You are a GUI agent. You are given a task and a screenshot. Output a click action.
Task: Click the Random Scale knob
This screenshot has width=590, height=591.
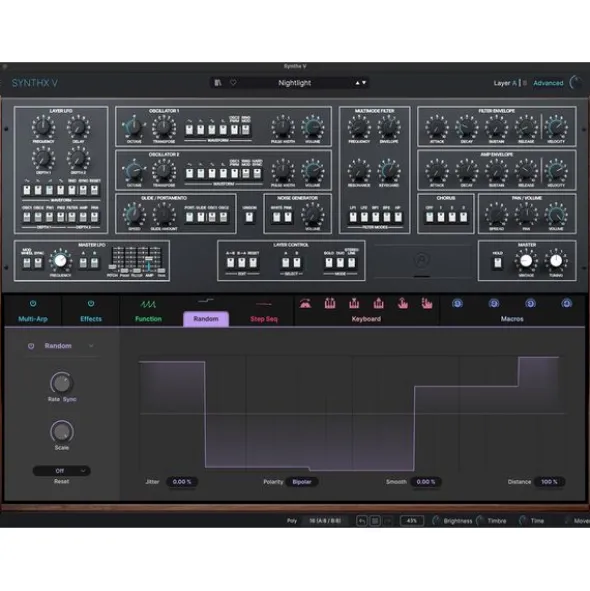(x=61, y=432)
